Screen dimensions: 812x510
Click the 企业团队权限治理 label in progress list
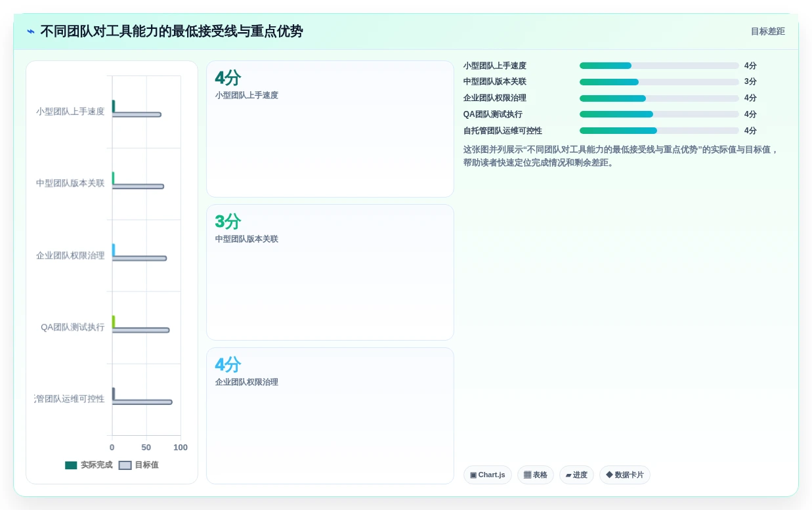495,98
